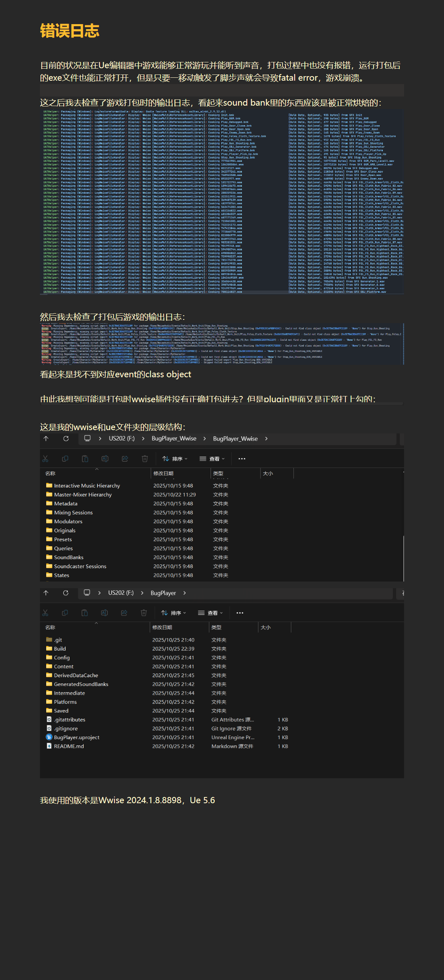This screenshot has width=444, height=980.
Task: Expand chevron after BugPlayer in lower address bar
Action: point(184,593)
